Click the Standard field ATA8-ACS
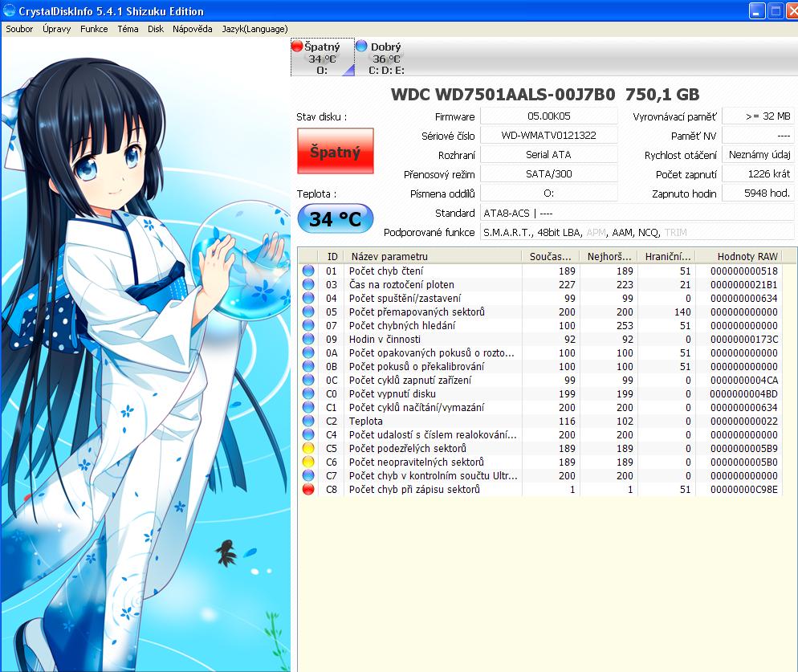Viewport: 798px width, 672px height. pyautogui.click(x=637, y=213)
